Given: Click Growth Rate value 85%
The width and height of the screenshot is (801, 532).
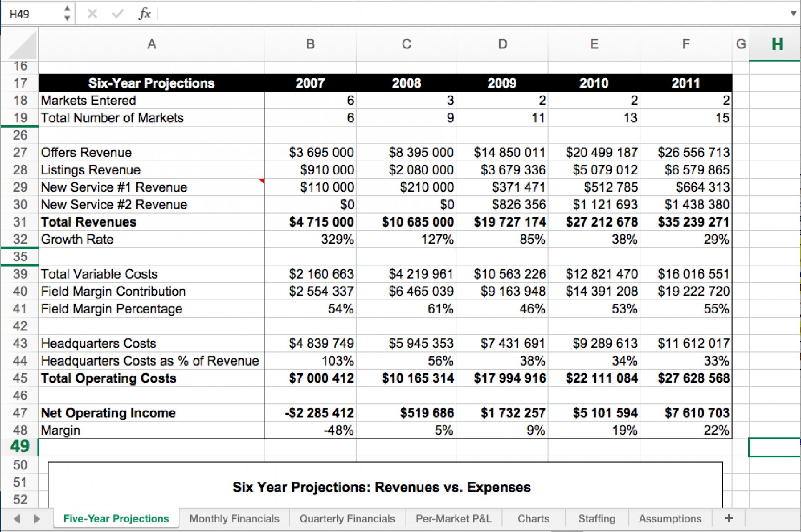Looking at the screenshot, I should point(502,240).
